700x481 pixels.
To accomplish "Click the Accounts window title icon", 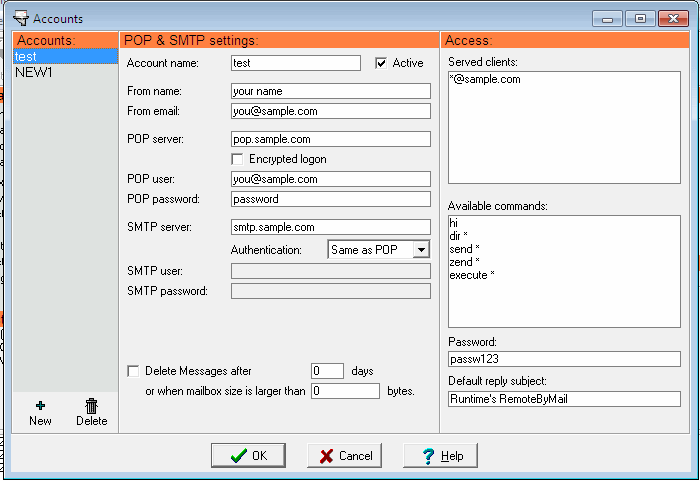I will coord(19,18).
